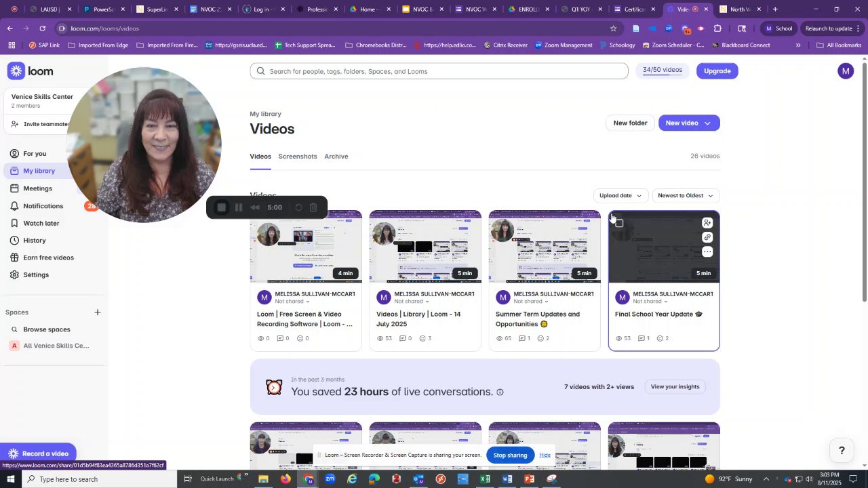Expand Not shared on Summer Term Updates card
This screenshot has width=868, height=488.
530,302
